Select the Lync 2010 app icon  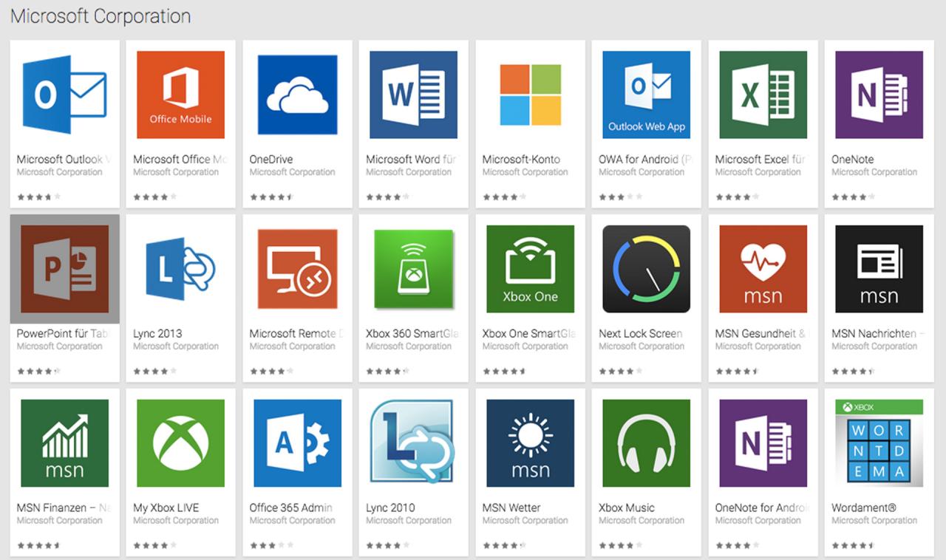(x=413, y=443)
